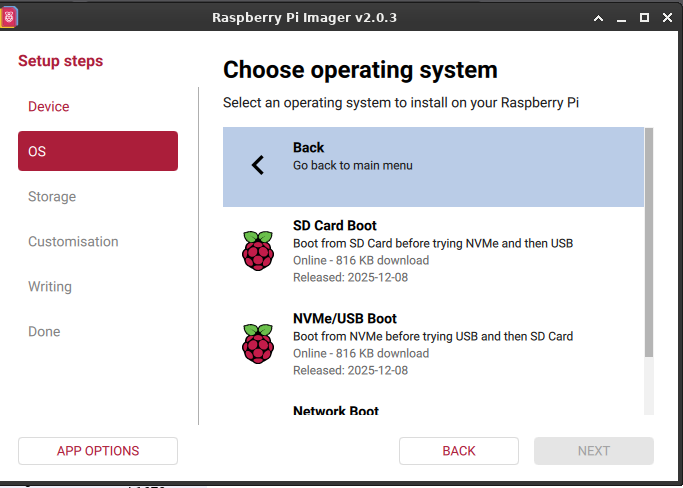The height and width of the screenshot is (488, 683).
Task: Choose the SD Card Boot title entry
Action: click(x=335, y=226)
